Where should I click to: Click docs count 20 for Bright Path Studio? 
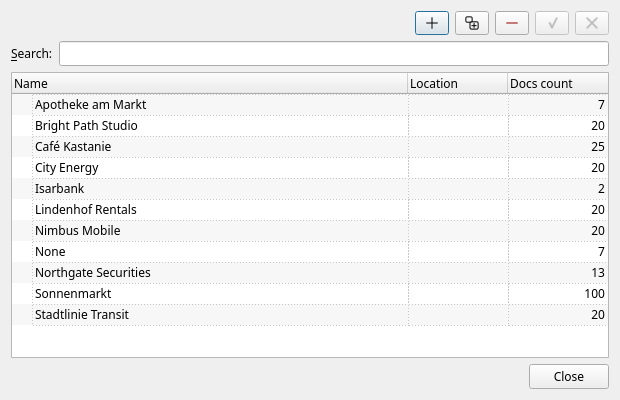598,126
